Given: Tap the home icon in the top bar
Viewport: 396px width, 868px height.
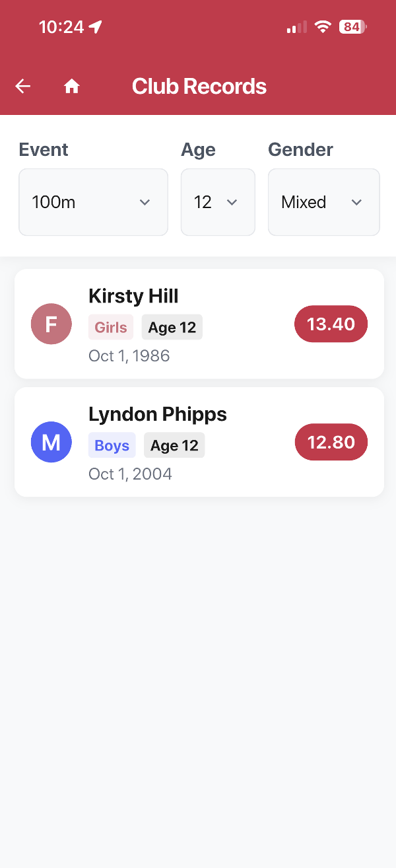Looking at the screenshot, I should point(71,86).
